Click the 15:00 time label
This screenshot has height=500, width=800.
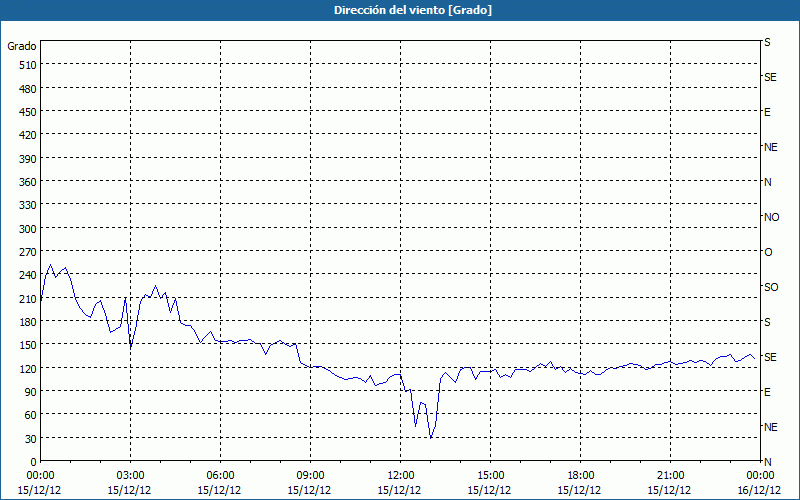(490, 476)
